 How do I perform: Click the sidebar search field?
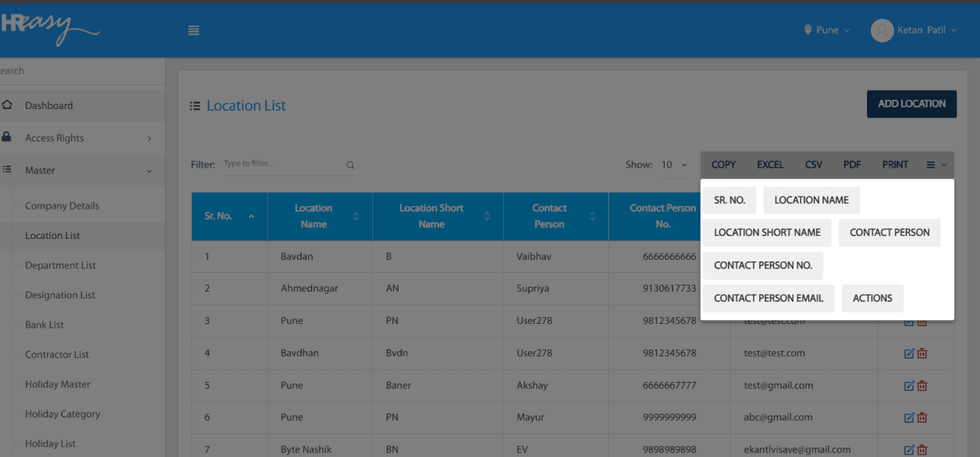point(82,70)
